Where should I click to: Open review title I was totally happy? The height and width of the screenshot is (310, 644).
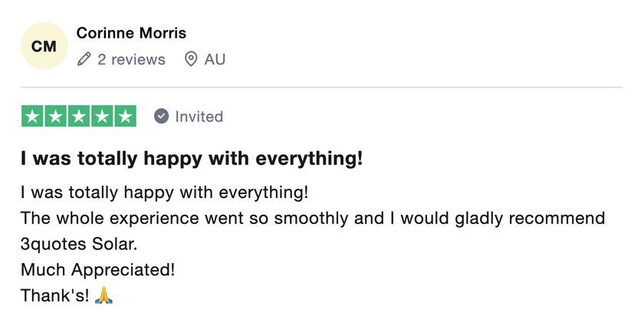(192, 159)
